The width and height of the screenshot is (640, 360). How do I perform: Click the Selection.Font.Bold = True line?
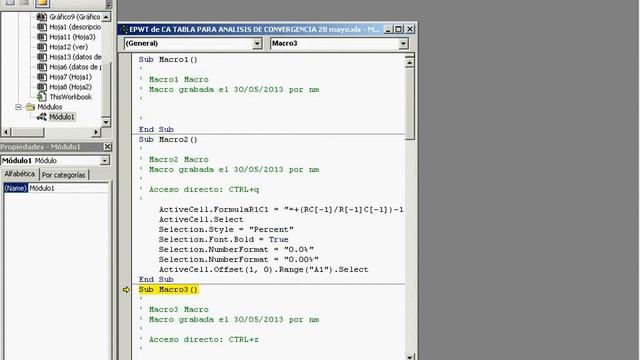point(224,240)
